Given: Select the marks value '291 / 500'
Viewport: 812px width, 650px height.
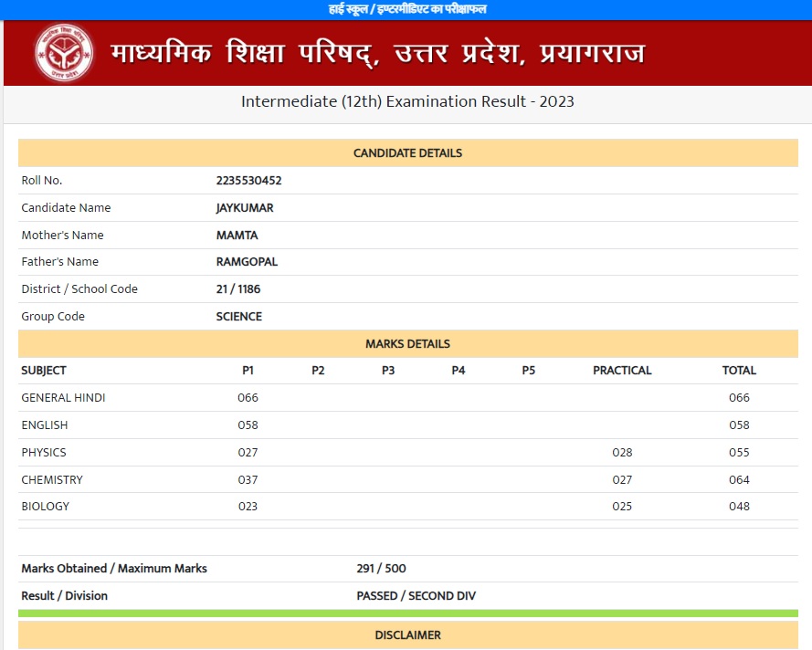Looking at the screenshot, I should point(381,568).
